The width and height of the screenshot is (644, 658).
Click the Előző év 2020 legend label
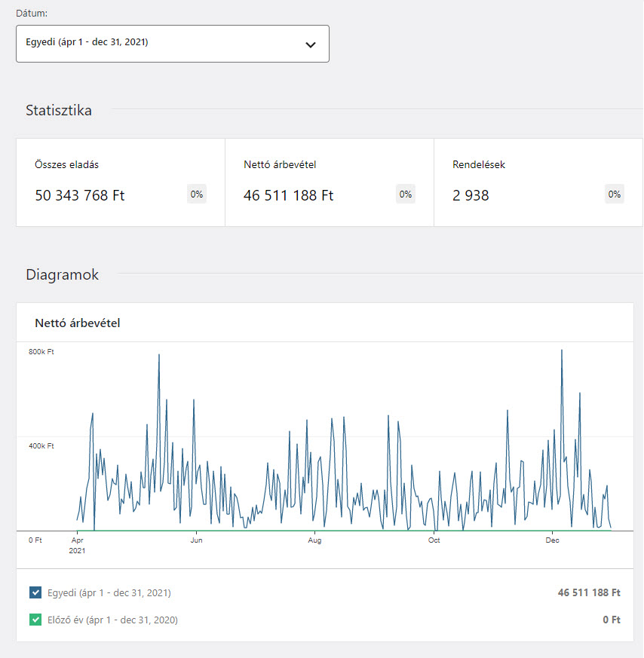112,620
